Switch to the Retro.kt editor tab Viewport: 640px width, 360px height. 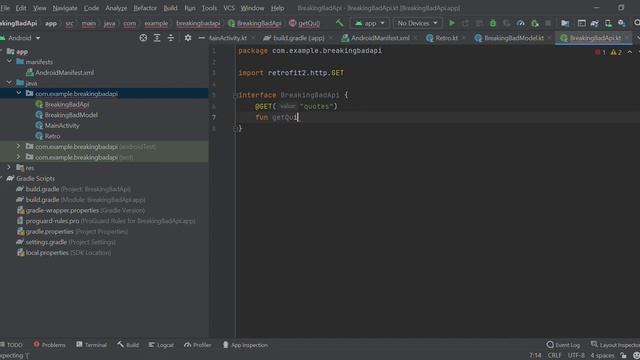[x=441, y=38]
